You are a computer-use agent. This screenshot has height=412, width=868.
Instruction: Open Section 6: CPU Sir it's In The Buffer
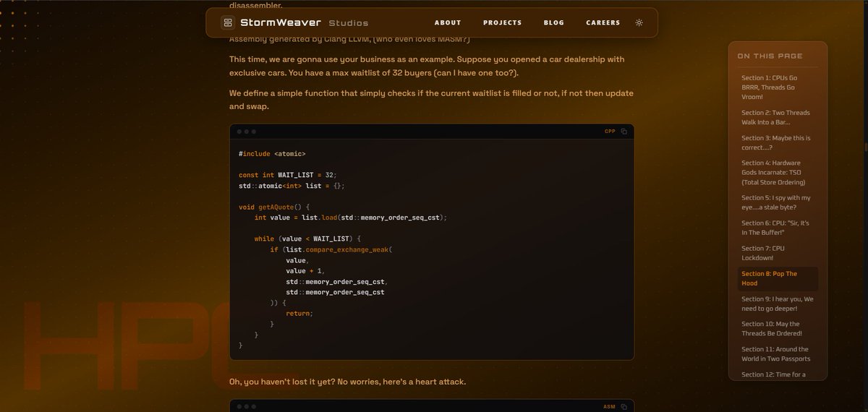coord(778,228)
